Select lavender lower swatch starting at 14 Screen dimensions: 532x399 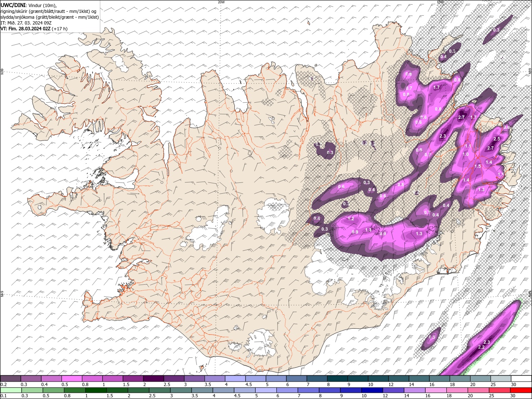click(x=414, y=390)
